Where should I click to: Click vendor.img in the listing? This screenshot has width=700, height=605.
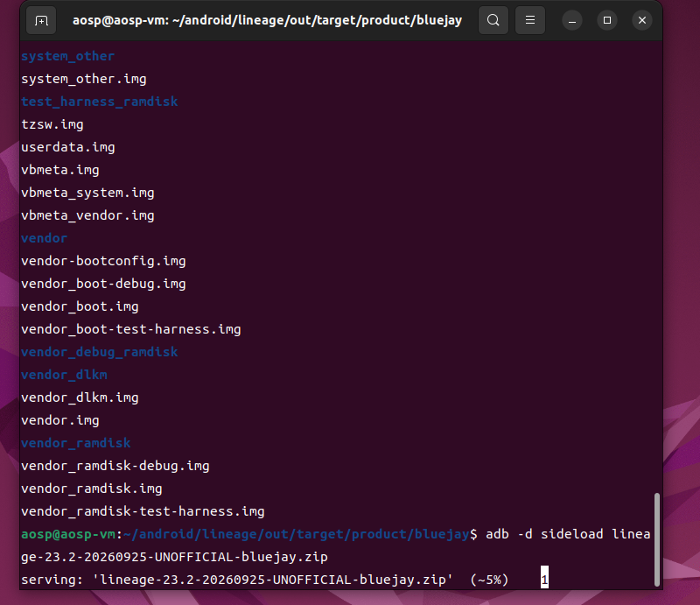click(x=60, y=420)
